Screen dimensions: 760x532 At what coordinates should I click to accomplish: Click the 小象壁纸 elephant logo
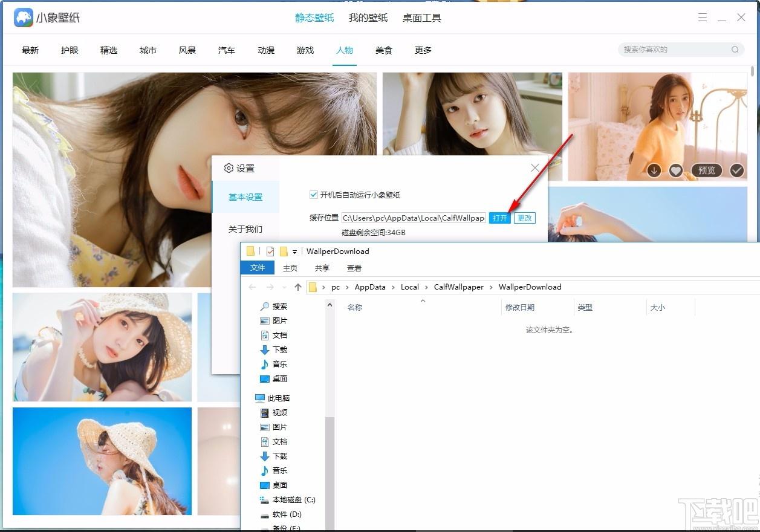pos(23,18)
